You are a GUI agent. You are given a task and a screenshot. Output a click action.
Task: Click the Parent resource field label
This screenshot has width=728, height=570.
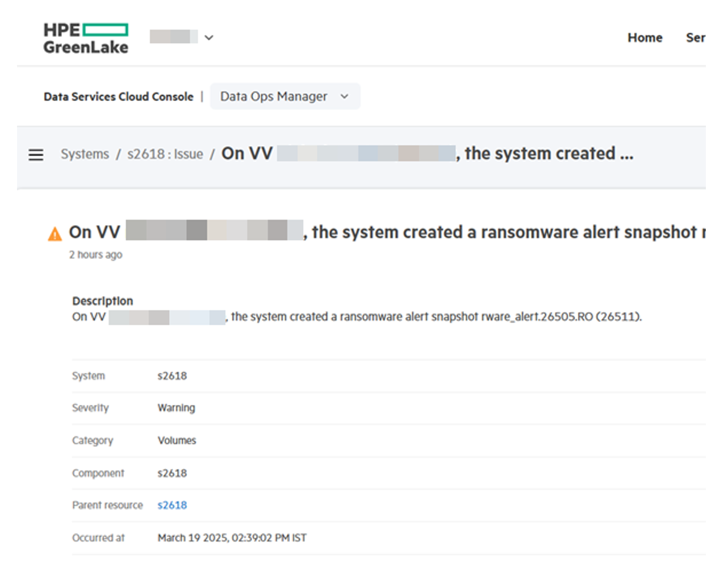pos(108,505)
